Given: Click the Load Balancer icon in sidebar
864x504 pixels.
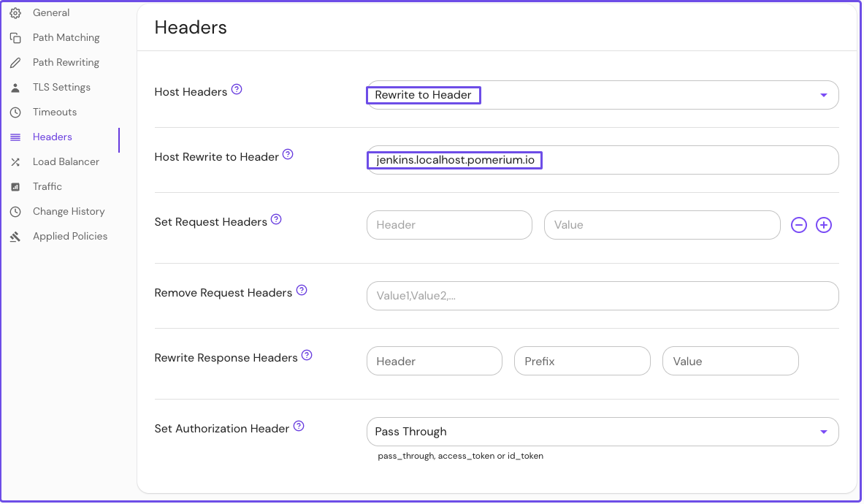Looking at the screenshot, I should [15, 161].
